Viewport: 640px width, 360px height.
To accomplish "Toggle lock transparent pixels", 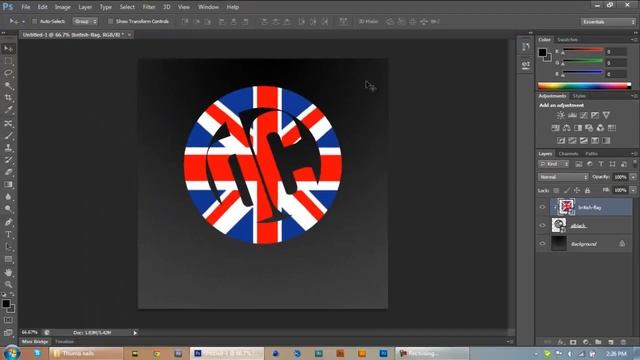I will pos(556,191).
